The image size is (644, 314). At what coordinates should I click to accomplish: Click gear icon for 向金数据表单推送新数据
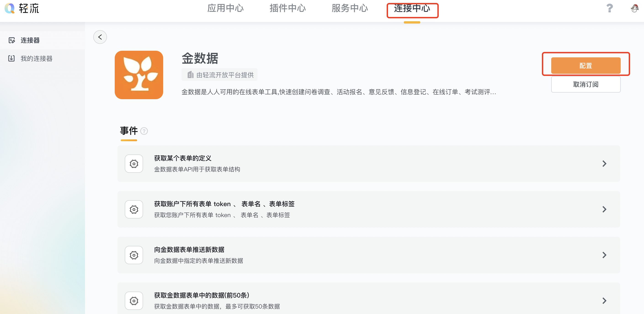click(x=134, y=255)
